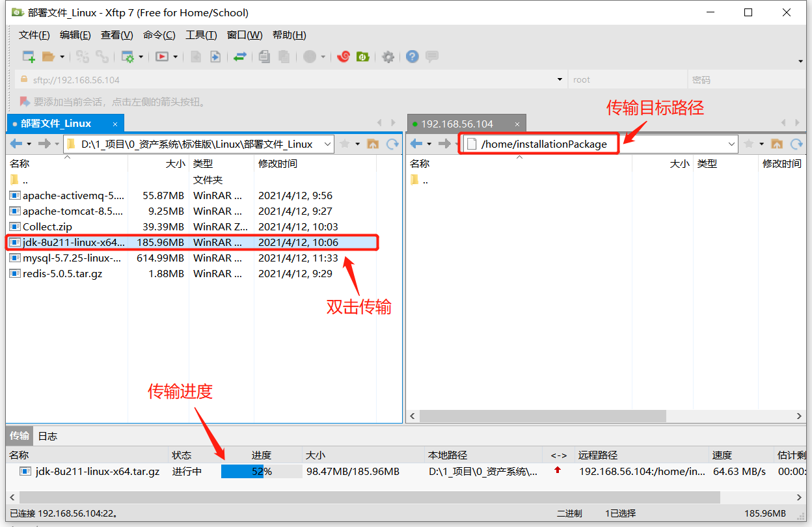Expand the Open folder icon's dropdown arrow
The height and width of the screenshot is (527, 812).
pyautogui.click(x=62, y=57)
